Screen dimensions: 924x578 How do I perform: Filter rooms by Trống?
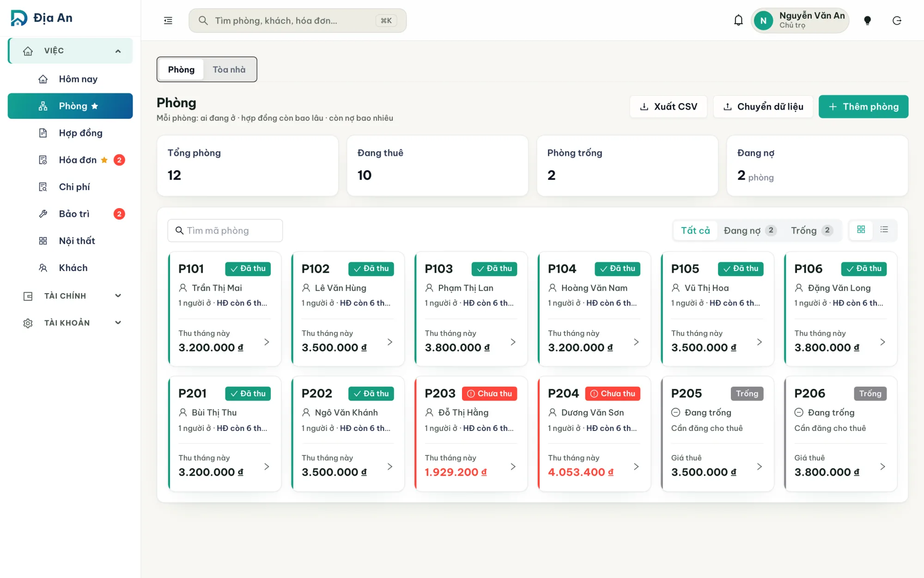click(812, 230)
